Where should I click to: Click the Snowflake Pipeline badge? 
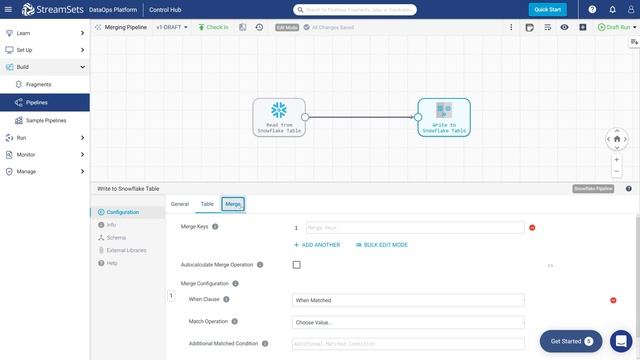[593, 189]
